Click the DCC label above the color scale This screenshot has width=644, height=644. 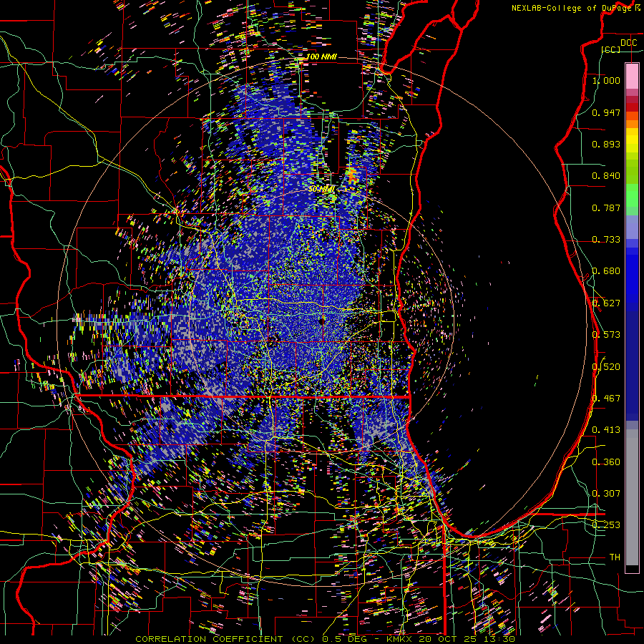(628, 43)
